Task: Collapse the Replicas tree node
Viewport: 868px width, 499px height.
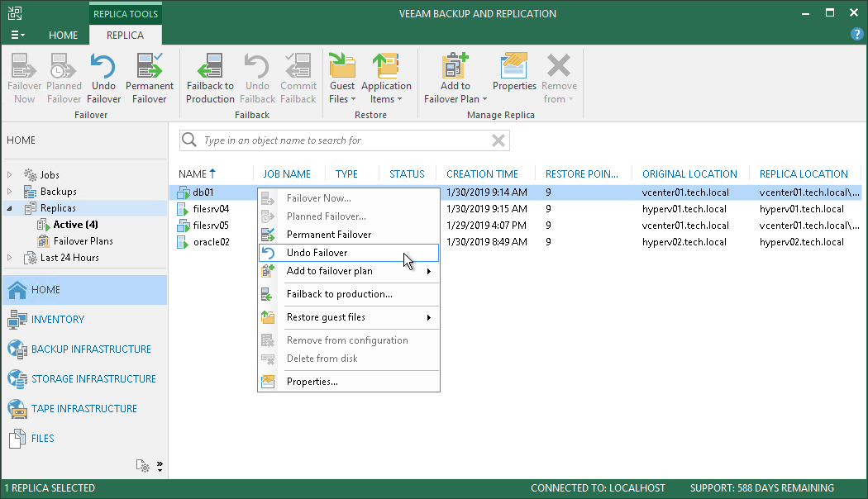Action: tap(9, 208)
